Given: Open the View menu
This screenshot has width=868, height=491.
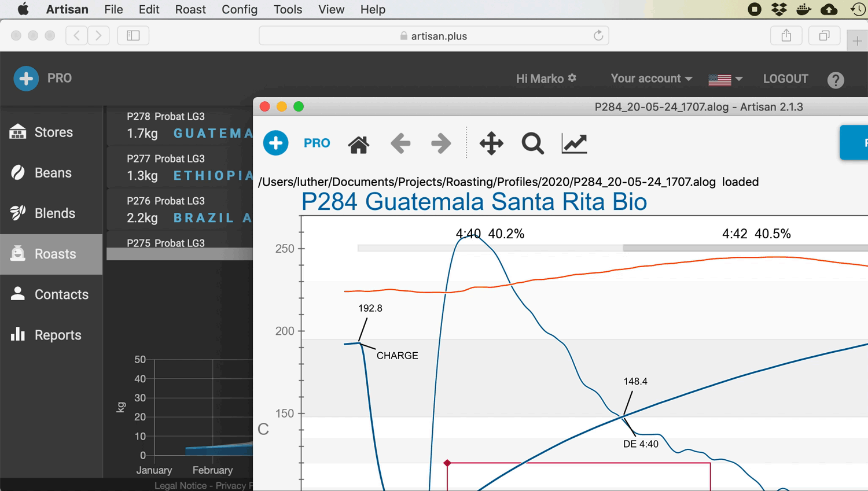Looking at the screenshot, I should pos(331,9).
